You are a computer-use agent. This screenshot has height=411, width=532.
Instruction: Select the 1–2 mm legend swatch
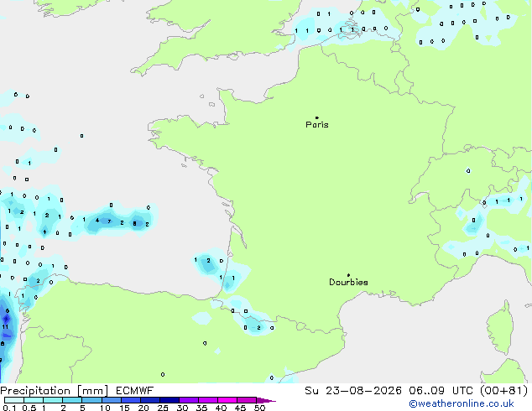click(53, 400)
